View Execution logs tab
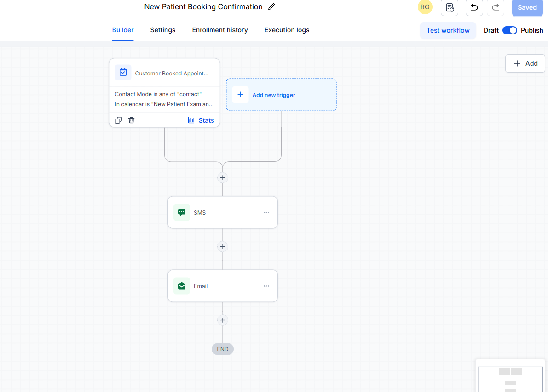The width and height of the screenshot is (548, 392). click(x=287, y=30)
